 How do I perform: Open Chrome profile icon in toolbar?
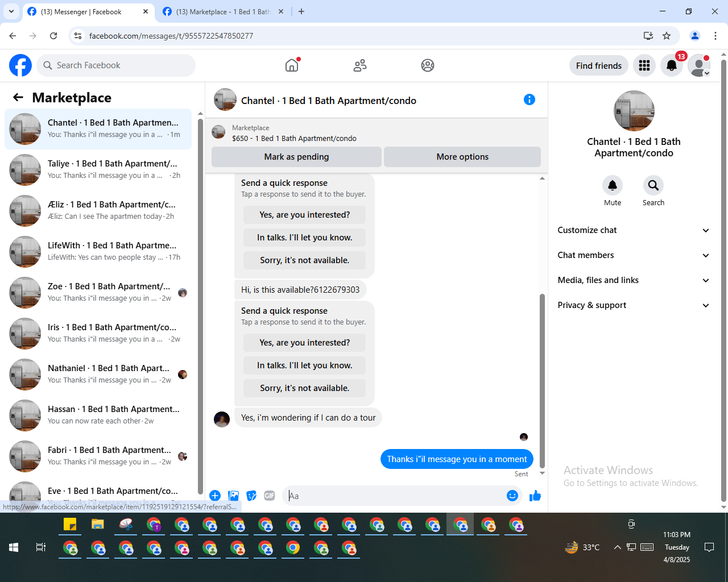point(695,36)
